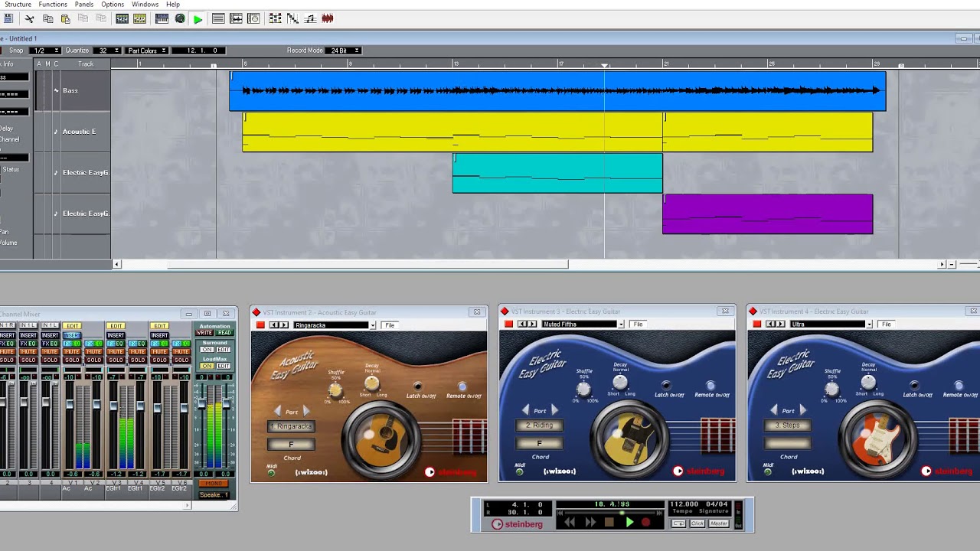Click the Paste icon in the toolbar
Viewport: 980px width, 551px height.
pyautogui.click(x=64, y=18)
